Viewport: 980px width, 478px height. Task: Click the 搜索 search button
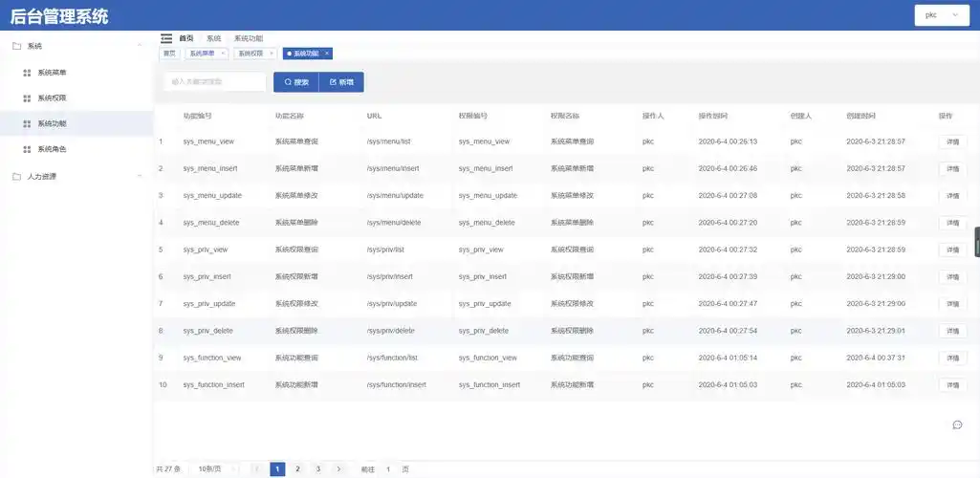tap(296, 82)
